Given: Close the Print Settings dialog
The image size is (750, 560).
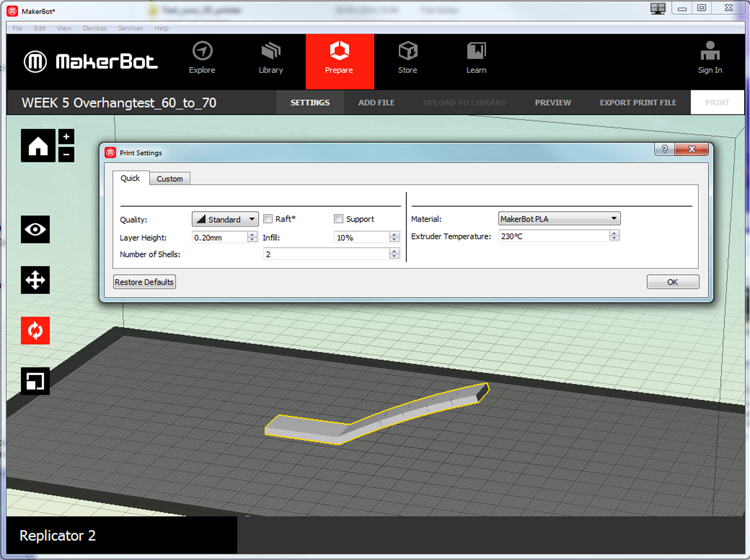Looking at the screenshot, I should pos(692,149).
